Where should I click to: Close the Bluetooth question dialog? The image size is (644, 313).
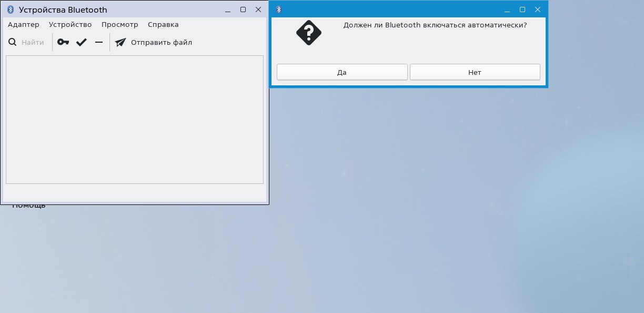pyautogui.click(x=538, y=9)
